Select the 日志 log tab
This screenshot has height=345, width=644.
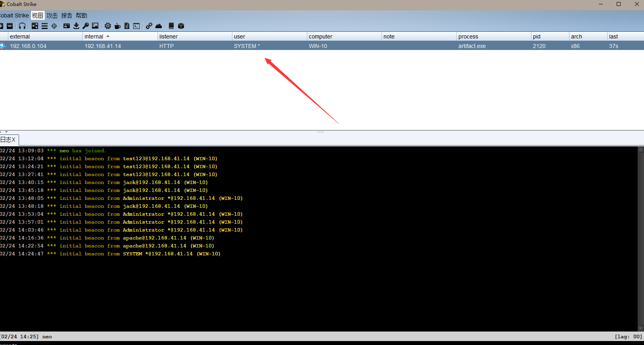[9, 140]
